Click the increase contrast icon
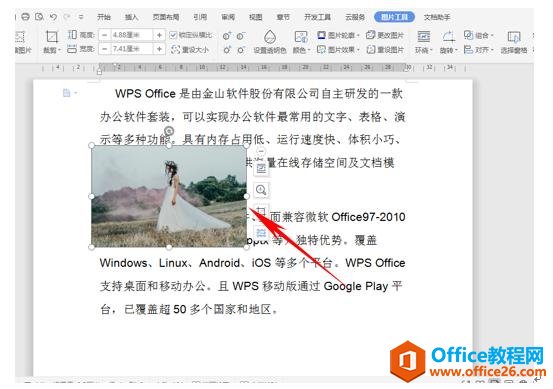This screenshot has height=389, width=553. [x=226, y=36]
